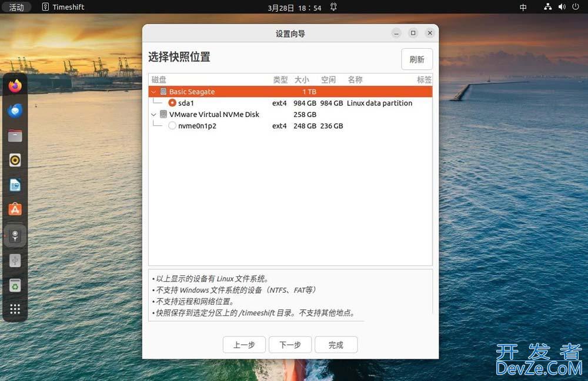Viewport: 588px width, 381px height.
Task: Click the note about NTFS、FAT等
Action: click(x=235, y=290)
